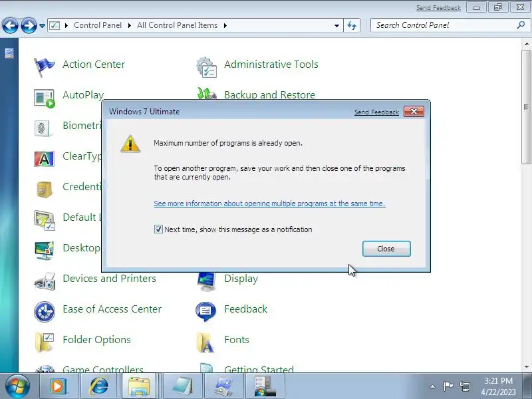The height and width of the screenshot is (399, 532).
Task: Click the Biometric Devices fingerprint icon
Action: (43, 128)
